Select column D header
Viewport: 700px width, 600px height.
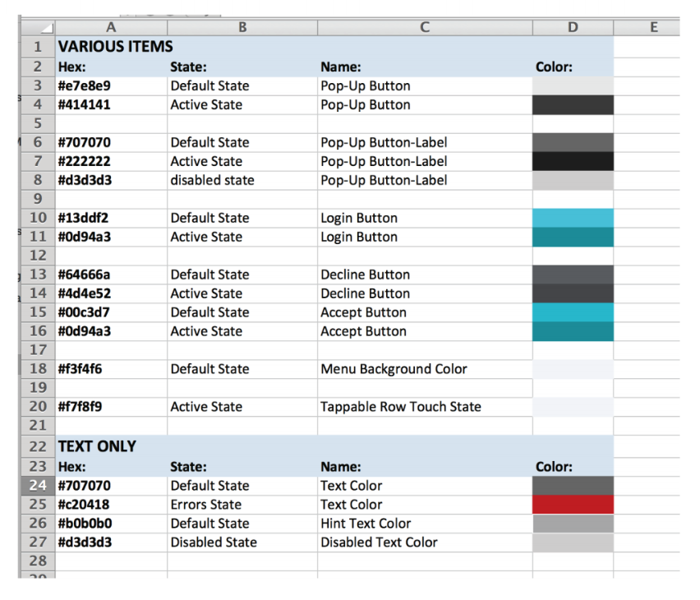[x=573, y=27]
